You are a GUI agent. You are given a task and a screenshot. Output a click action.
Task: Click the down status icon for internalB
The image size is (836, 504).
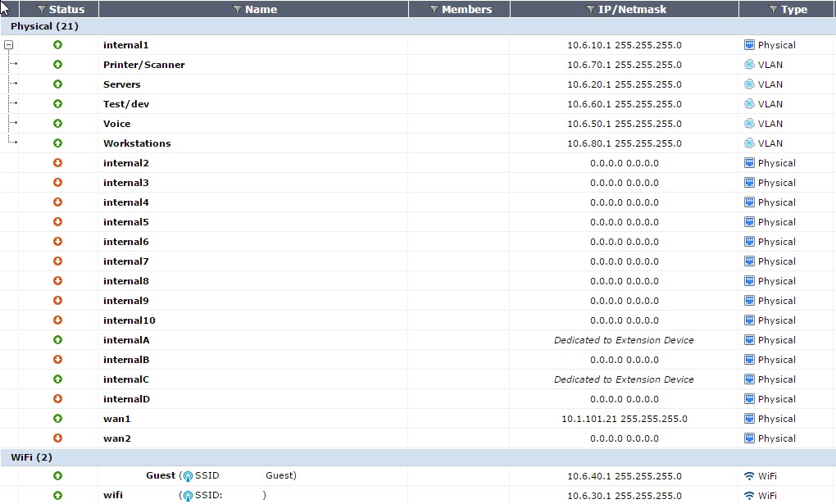(x=57, y=360)
